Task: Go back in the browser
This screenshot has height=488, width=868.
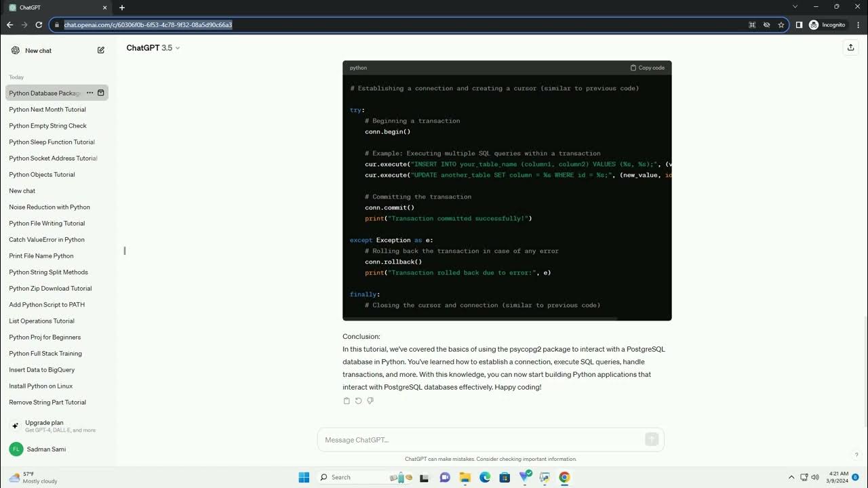Action: pyautogui.click(x=9, y=24)
